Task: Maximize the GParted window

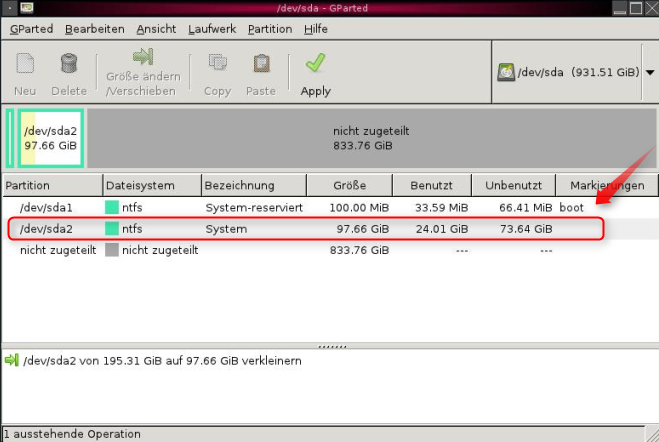Action: pyautogui.click(x=636, y=8)
